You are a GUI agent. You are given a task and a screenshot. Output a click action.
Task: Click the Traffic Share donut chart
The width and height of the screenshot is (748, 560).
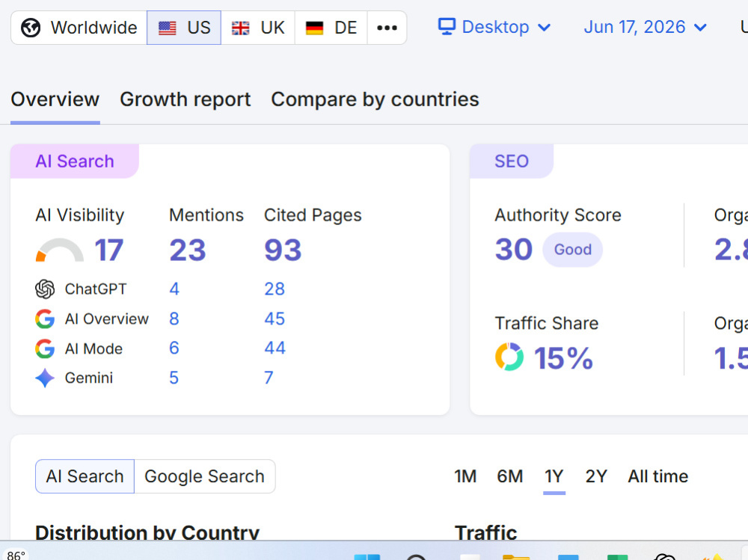[x=509, y=357]
